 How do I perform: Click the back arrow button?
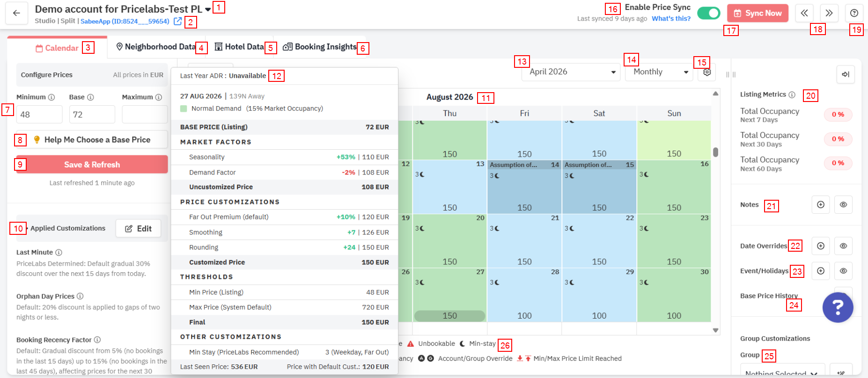pyautogui.click(x=16, y=13)
